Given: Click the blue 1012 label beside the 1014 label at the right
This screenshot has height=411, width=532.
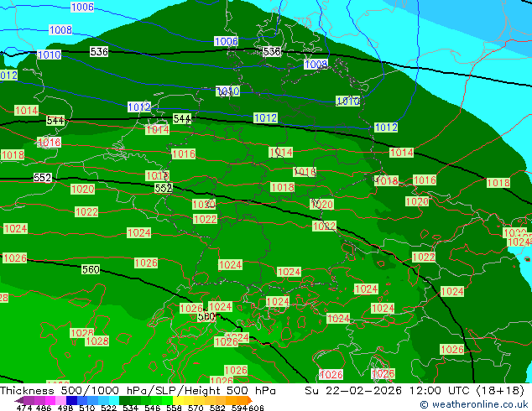Looking at the screenshot, I should 386,127.
